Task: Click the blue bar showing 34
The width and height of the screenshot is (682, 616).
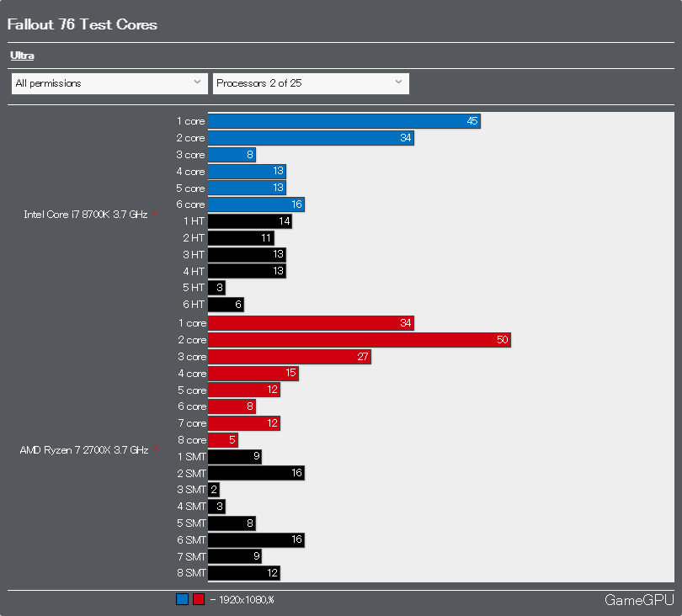Action: pyautogui.click(x=311, y=138)
